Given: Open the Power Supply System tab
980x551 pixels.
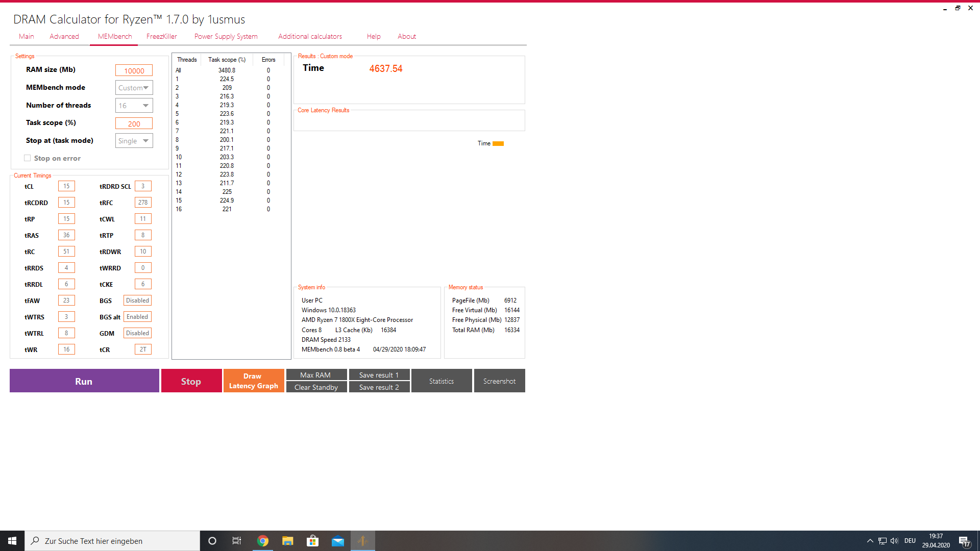Looking at the screenshot, I should pyautogui.click(x=226, y=36).
